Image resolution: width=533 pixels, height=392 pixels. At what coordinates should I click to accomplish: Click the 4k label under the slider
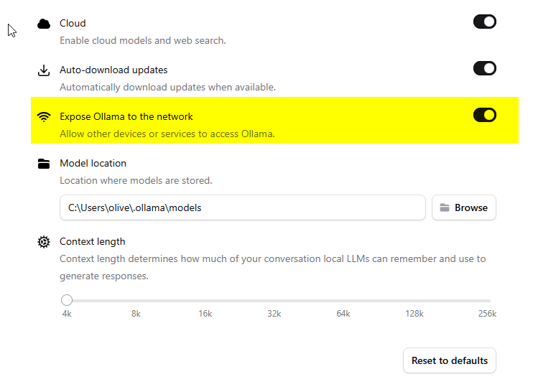click(67, 314)
